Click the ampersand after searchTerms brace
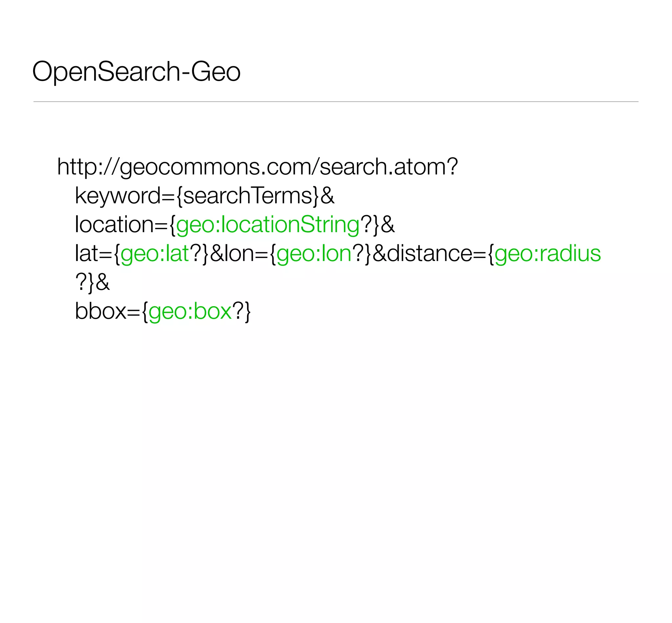The width and height of the screenshot is (672, 623). pos(327,196)
